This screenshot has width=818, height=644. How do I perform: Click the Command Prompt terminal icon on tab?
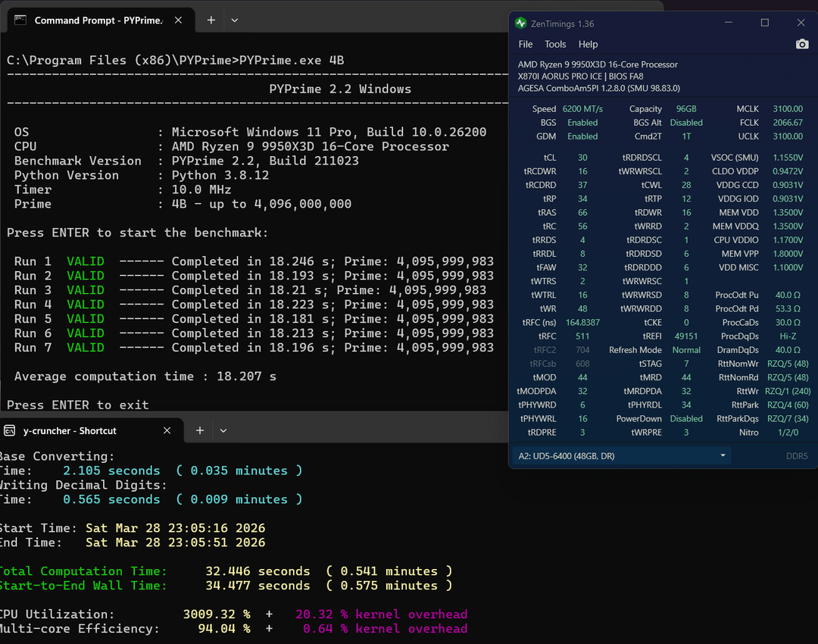click(20, 20)
